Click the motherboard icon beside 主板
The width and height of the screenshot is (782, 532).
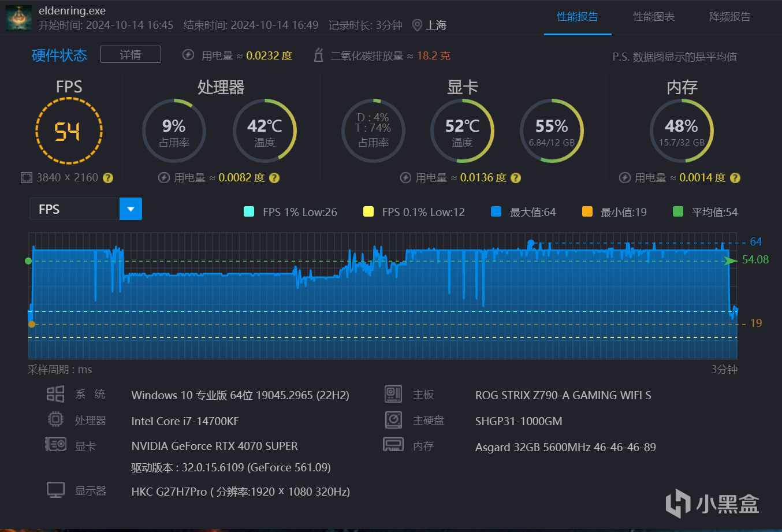click(x=393, y=395)
